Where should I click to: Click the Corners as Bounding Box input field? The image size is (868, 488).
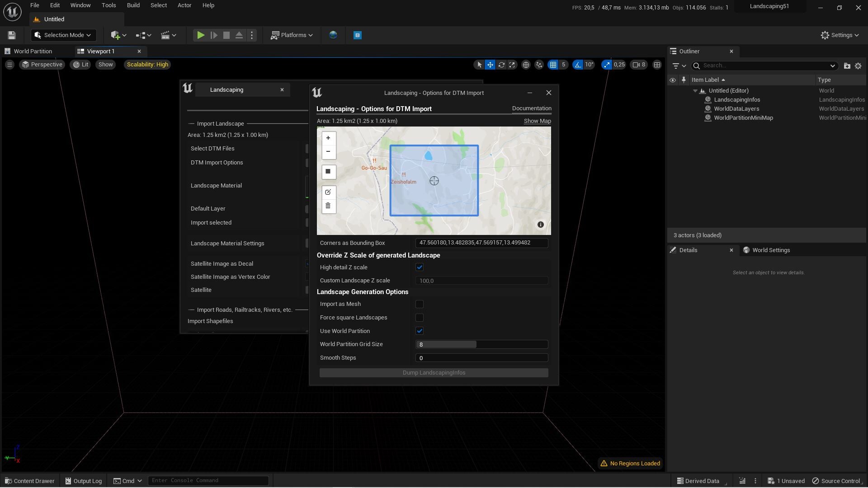481,243
